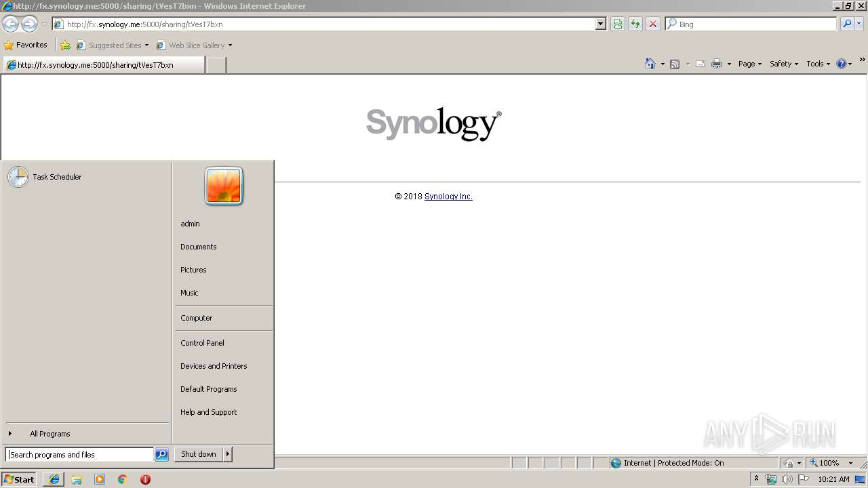Expand All Programs list
This screenshot has width=868, height=488.
(87, 434)
